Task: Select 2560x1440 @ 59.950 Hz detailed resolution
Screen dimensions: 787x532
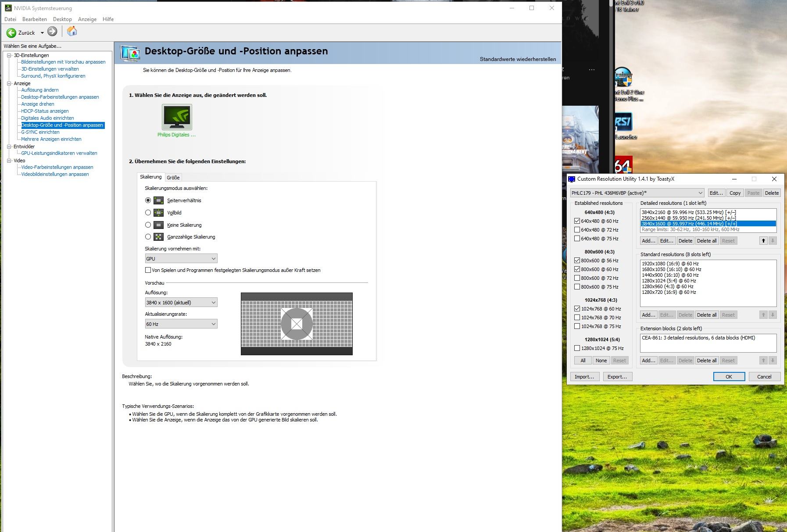Action: pos(708,218)
